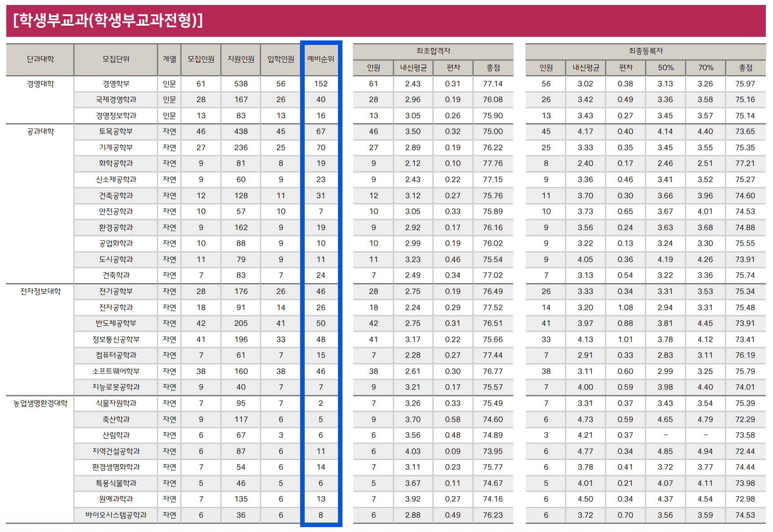
Task: Click the 반도체공학부 department name
Action: (x=116, y=324)
